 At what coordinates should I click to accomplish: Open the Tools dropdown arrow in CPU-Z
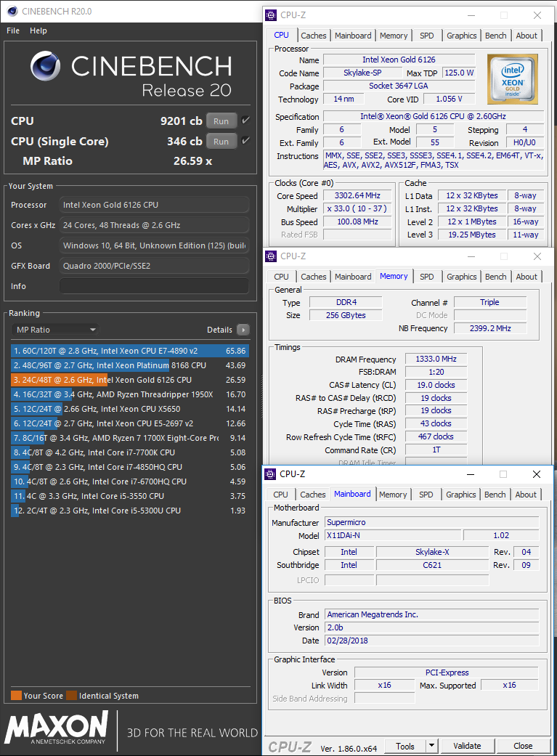pos(431,746)
